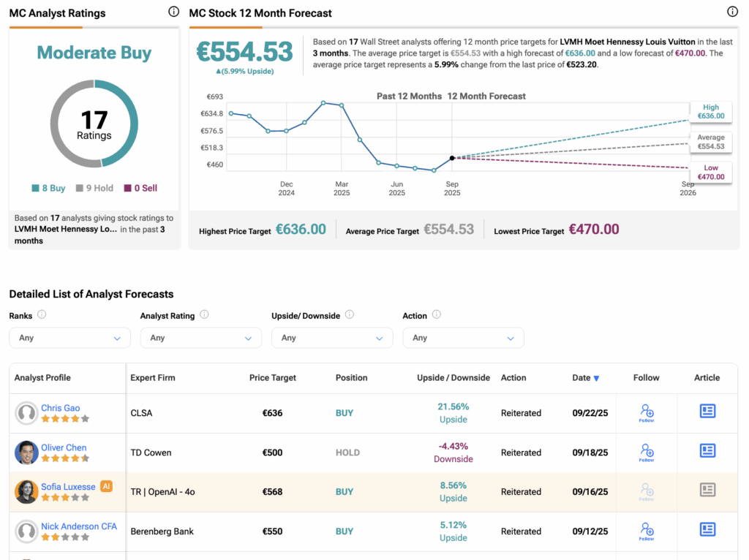
Task: Click the 09/22/25 date cell
Action: pos(590,413)
